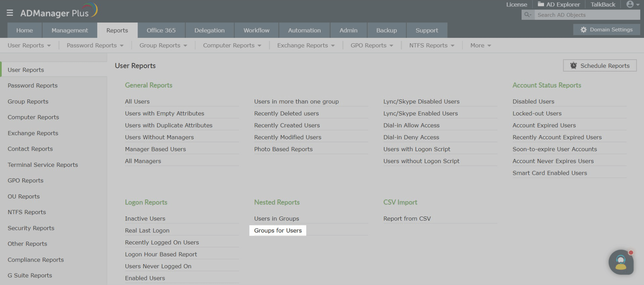Open the Automation tab
The image size is (644, 285).
[x=305, y=30]
